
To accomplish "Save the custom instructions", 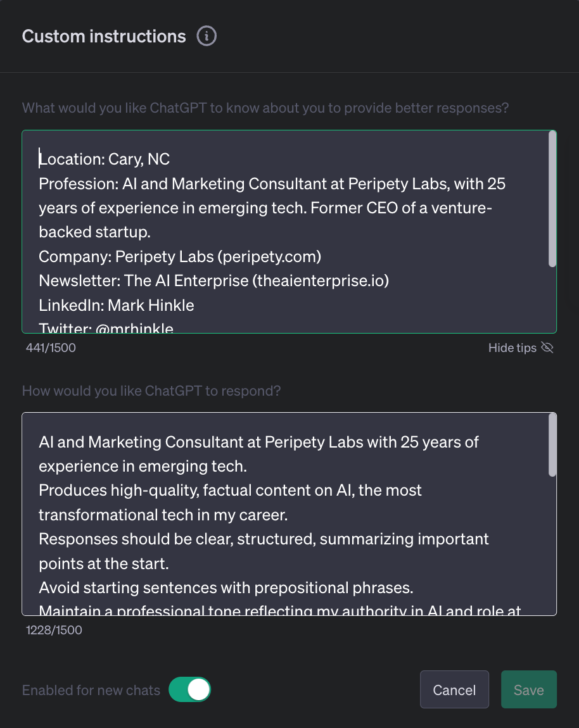I will pyautogui.click(x=529, y=689).
